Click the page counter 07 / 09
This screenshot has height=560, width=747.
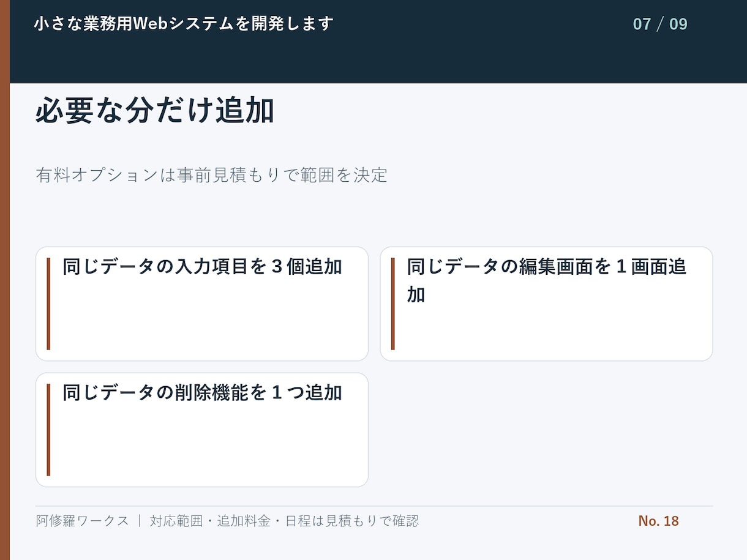660,24
